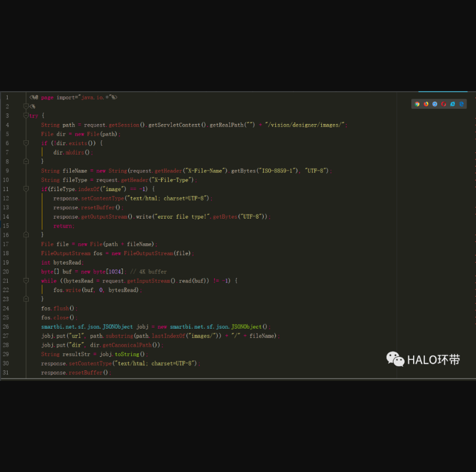
Task: Open page preview in Safari browser
Action: 435,104
